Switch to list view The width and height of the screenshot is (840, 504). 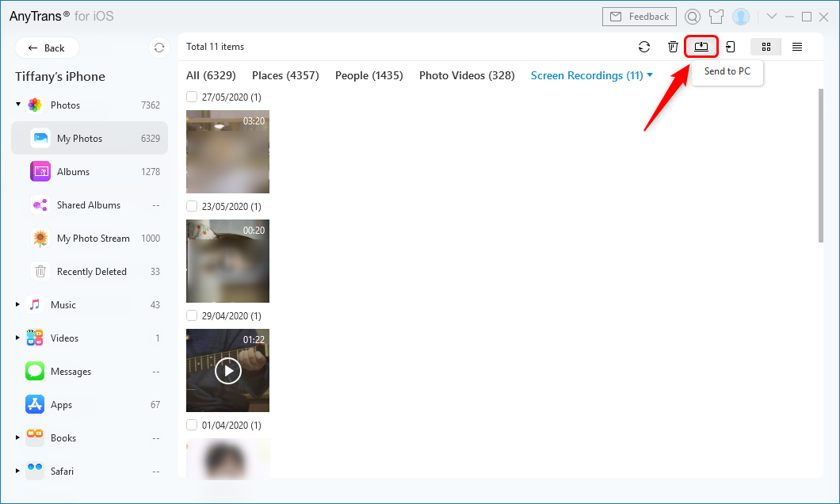tap(797, 47)
